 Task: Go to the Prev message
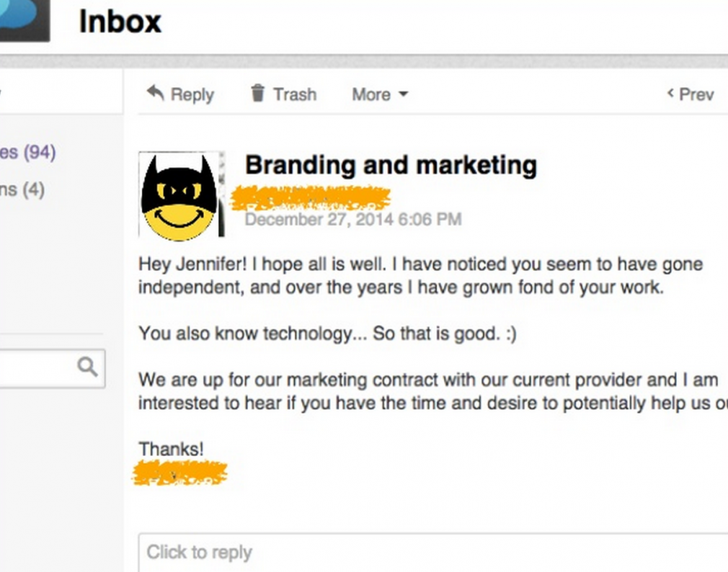click(x=691, y=94)
